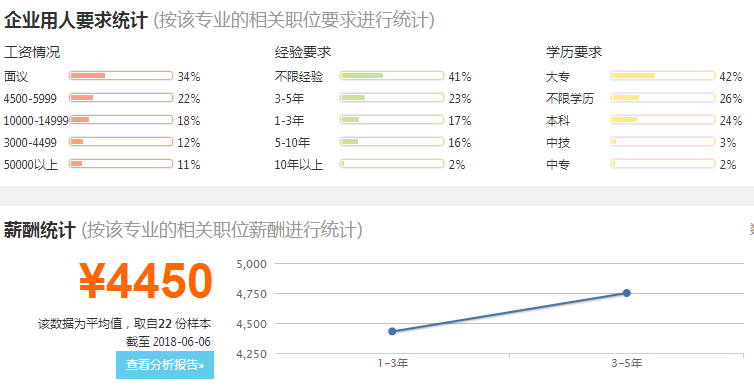This screenshot has height=388, width=754.
Task: Click the 不限学历 label
Action: click(570, 99)
